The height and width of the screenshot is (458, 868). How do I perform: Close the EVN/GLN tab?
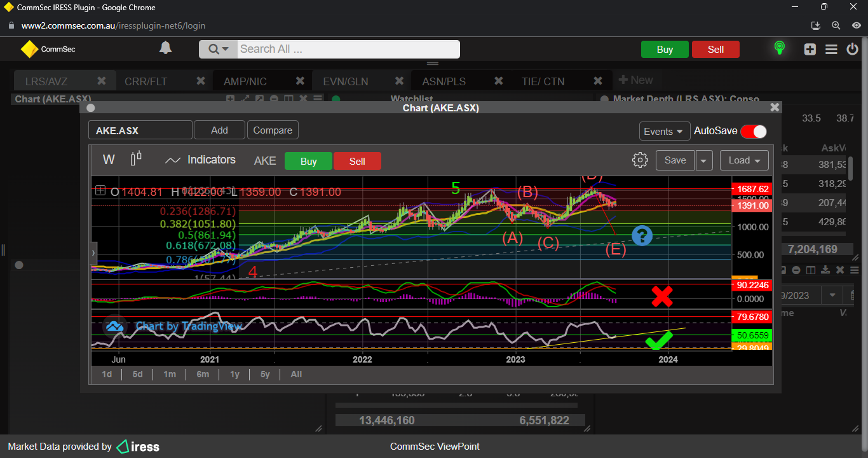[399, 81]
